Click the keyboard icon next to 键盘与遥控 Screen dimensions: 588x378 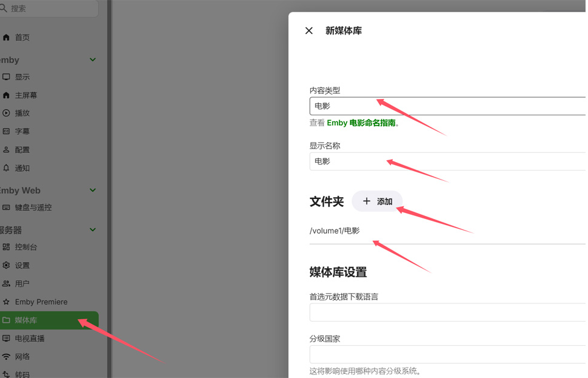[x=6, y=208]
